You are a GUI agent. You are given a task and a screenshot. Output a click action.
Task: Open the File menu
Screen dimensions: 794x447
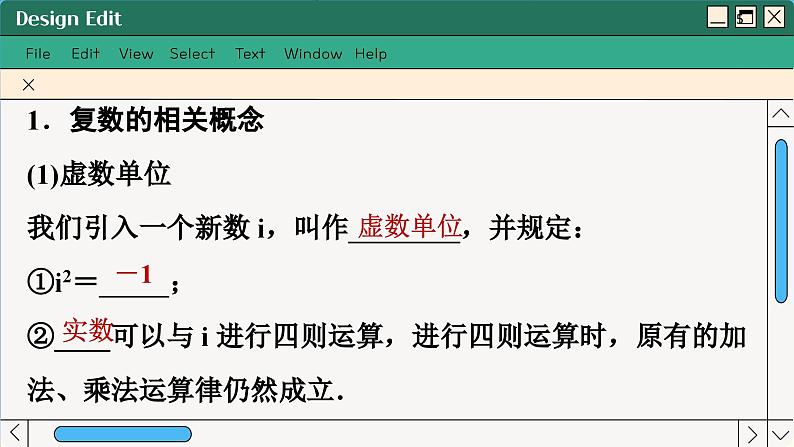(38, 54)
